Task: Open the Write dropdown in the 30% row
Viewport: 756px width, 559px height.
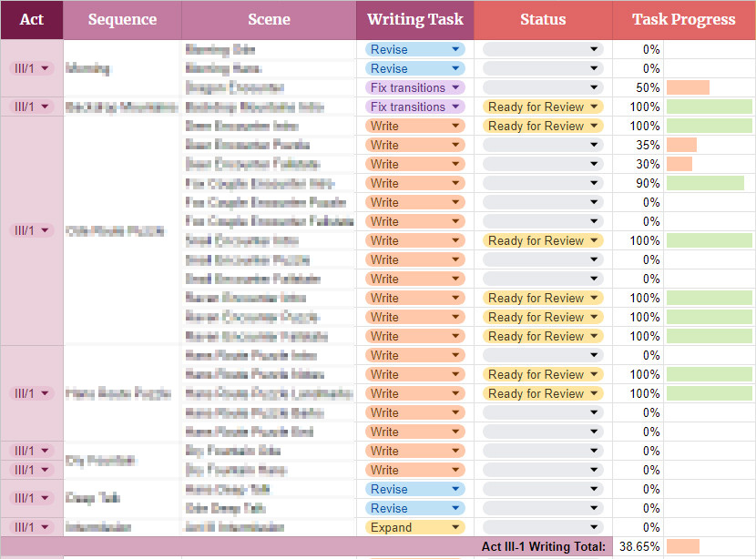Action: point(415,164)
